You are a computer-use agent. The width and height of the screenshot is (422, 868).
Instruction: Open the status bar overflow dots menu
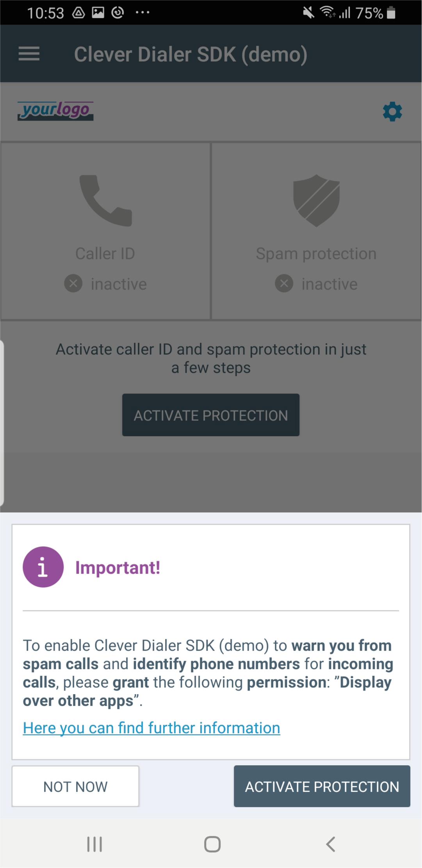click(x=142, y=13)
